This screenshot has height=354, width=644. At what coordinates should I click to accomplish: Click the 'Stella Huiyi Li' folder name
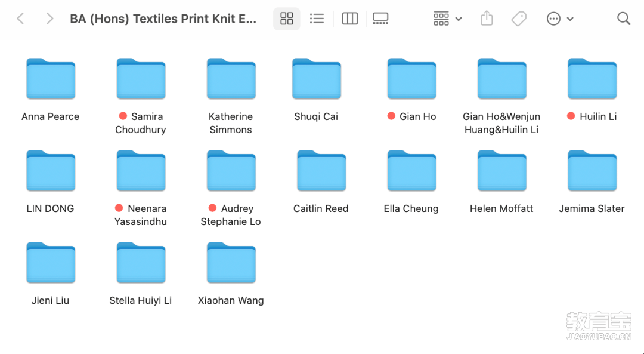click(141, 301)
